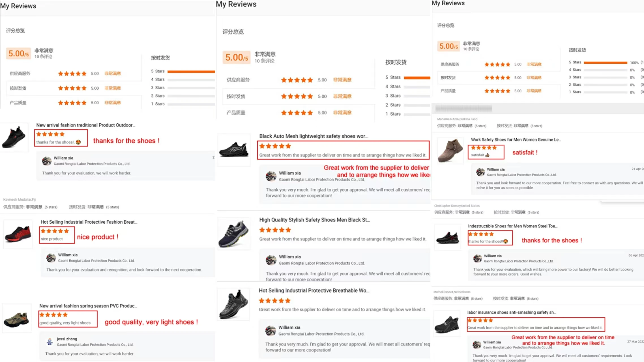The width and height of the screenshot is (644, 362).
Task: Click the thumbs-up emoji beside 'satisfait'
Action: coord(487,155)
